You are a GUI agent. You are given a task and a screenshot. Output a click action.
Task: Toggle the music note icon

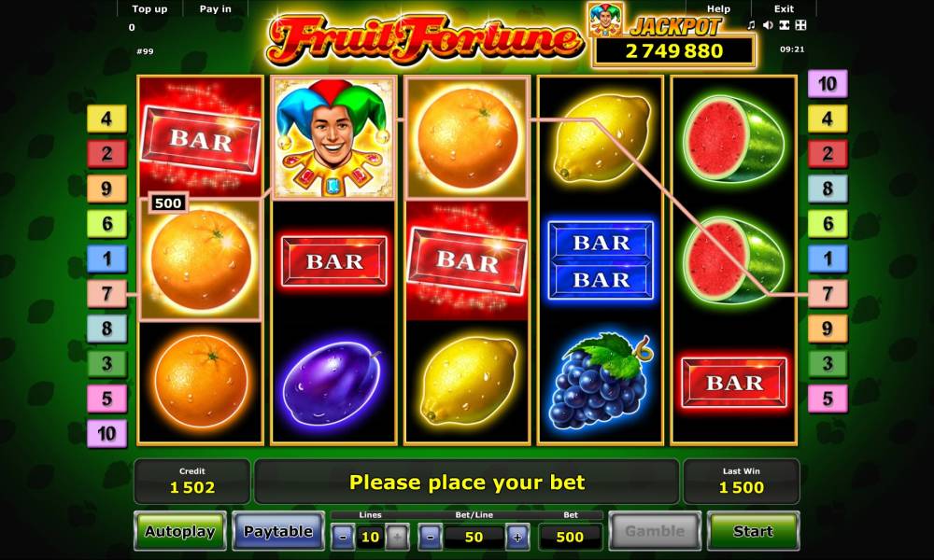(x=751, y=25)
